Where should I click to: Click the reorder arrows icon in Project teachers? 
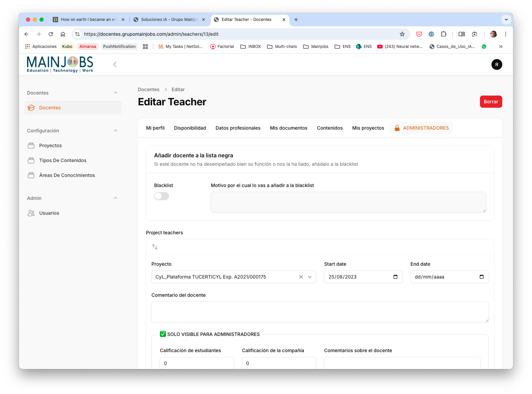coord(155,247)
